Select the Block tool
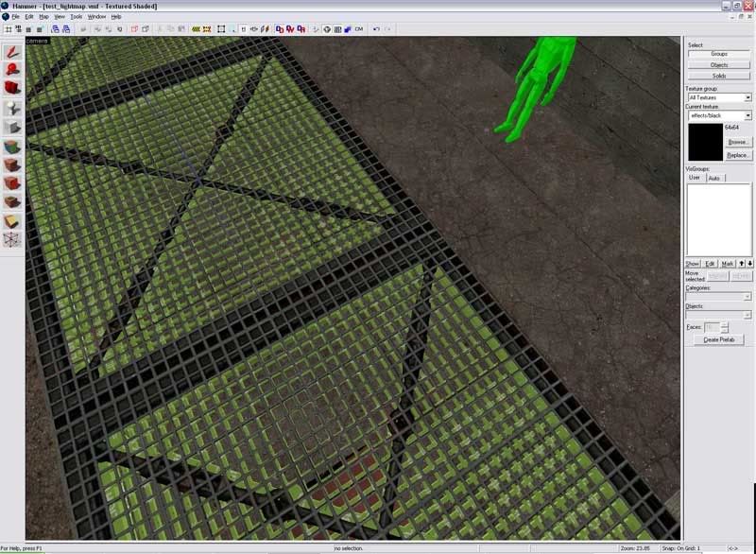 (x=12, y=127)
